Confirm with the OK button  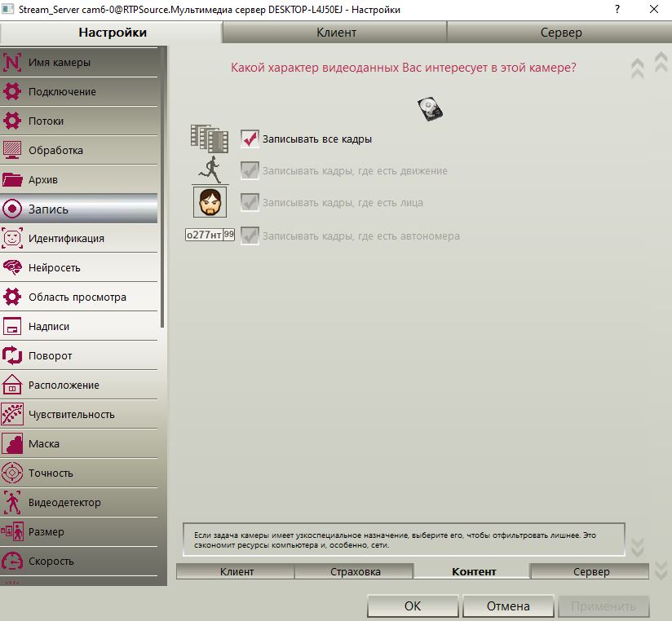[413, 606]
